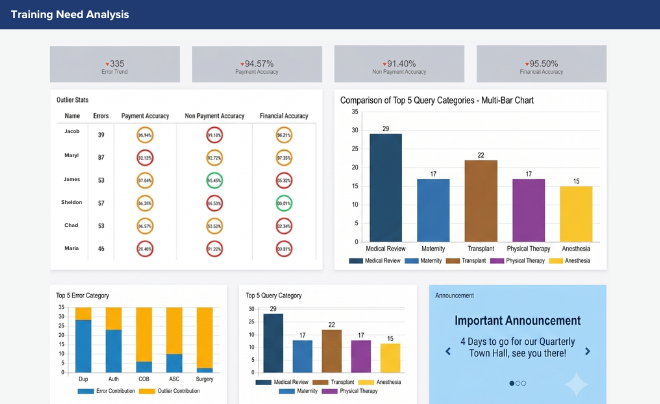Screen dimensions: 660x404
Task: Click Maryl's Financial Accuracy circle indicator
Action: (x=284, y=158)
